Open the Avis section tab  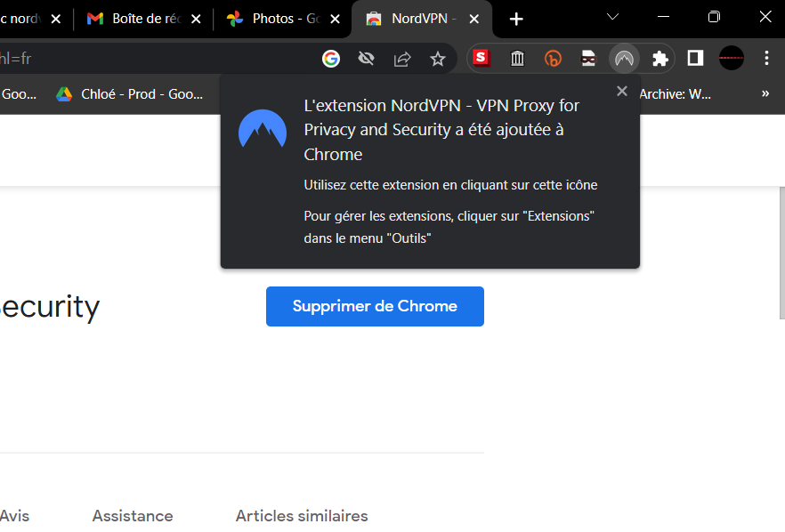[x=15, y=515]
